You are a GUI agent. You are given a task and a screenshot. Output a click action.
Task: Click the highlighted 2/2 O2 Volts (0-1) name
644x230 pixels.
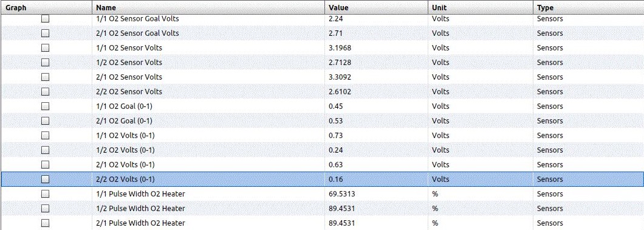click(x=125, y=179)
